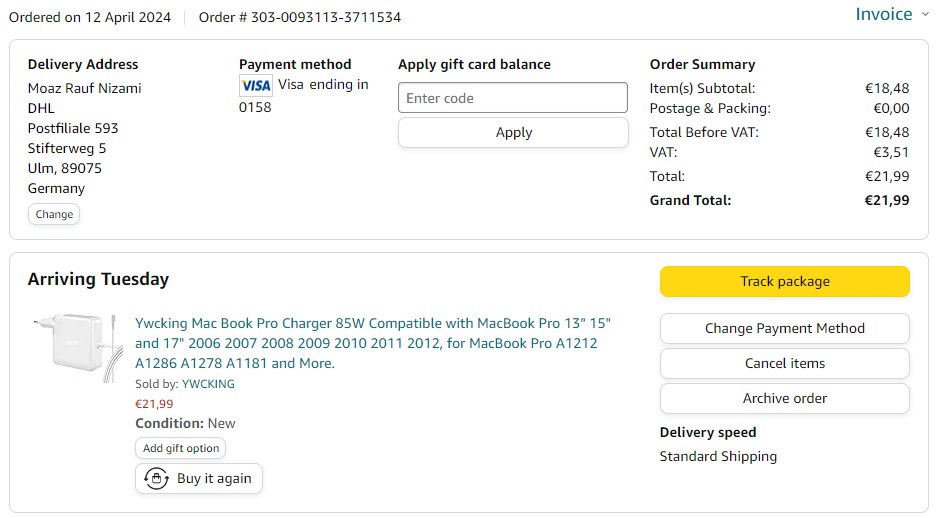Click the Arriving Tuesday heading
This screenshot has width=937, height=518.
click(x=98, y=279)
